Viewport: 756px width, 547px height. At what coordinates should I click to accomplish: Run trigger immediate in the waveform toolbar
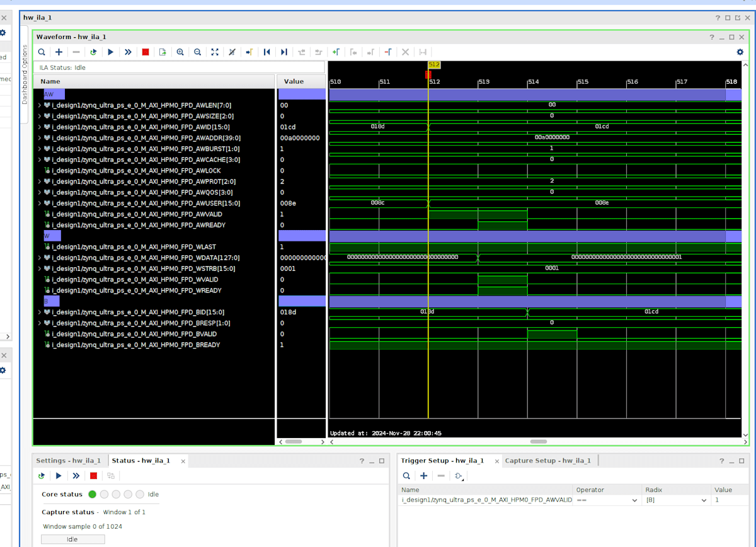(128, 52)
